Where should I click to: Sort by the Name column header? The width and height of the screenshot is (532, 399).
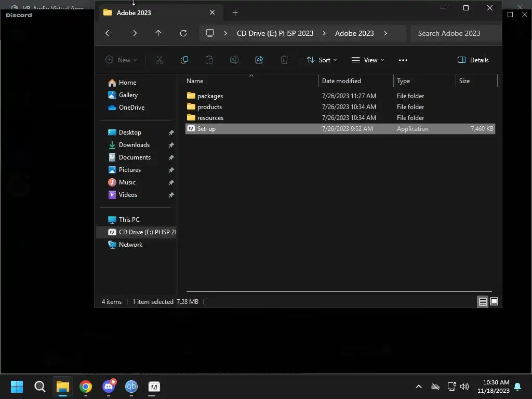[251, 81]
